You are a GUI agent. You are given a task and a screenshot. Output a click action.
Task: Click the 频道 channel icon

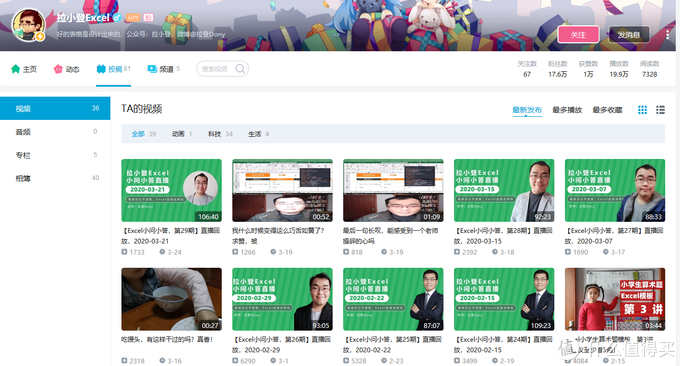152,69
